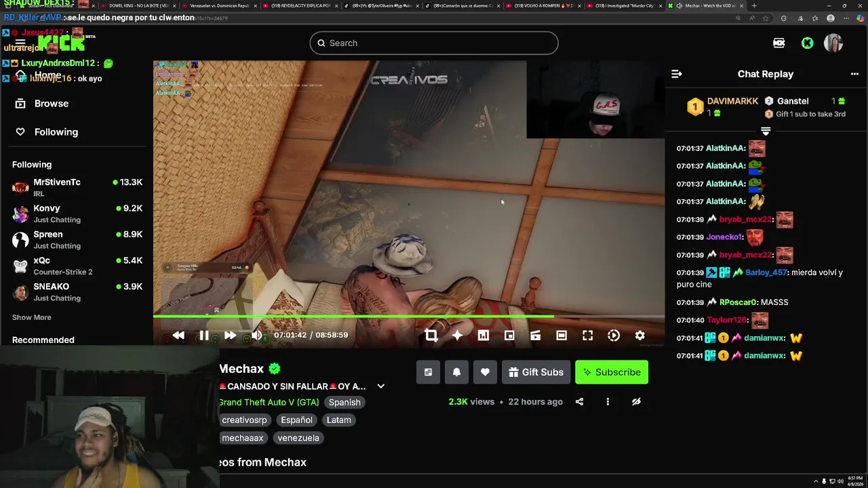Mute the video using the speaker icon

tap(256, 335)
